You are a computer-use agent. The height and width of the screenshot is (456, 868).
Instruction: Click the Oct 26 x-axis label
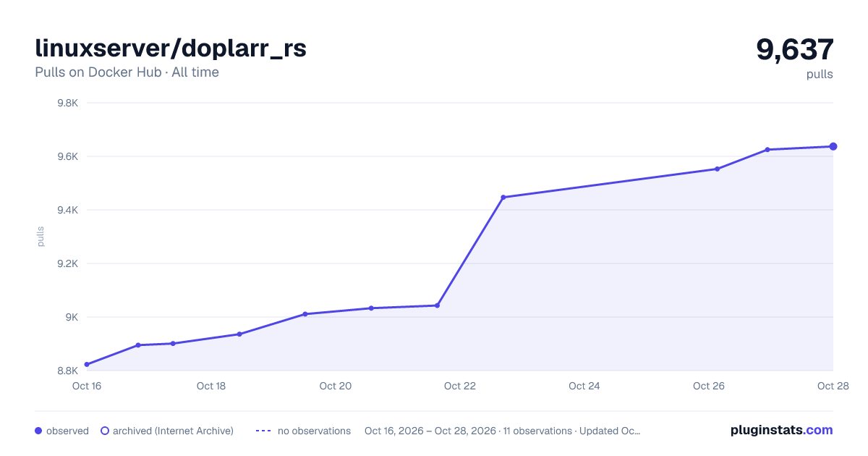click(709, 386)
